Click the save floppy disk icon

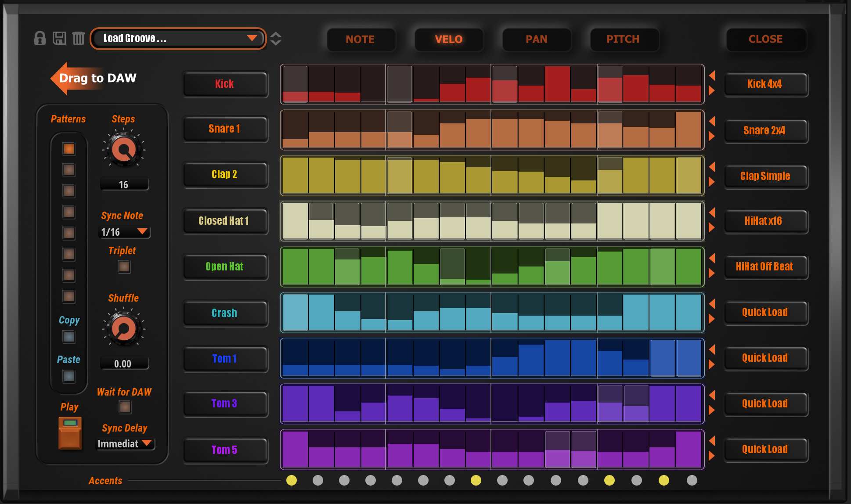59,39
